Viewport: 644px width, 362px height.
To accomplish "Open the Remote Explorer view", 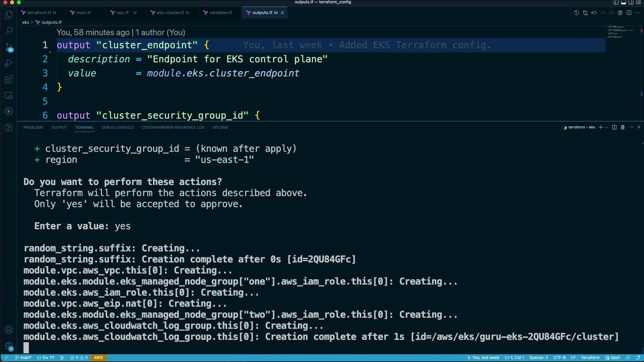I will 9,96.
